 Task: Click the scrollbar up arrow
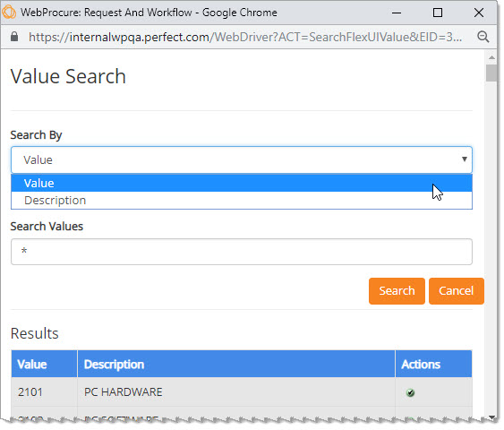point(491,57)
